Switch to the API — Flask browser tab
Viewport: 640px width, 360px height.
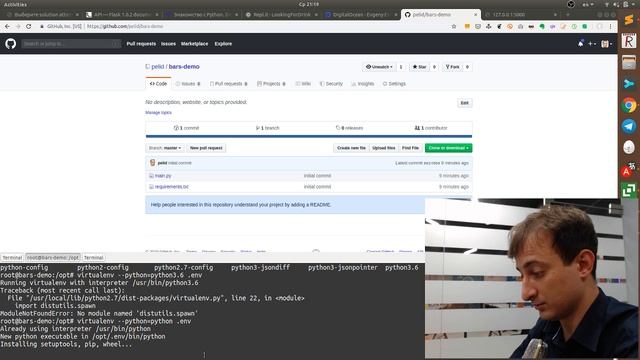point(121,14)
